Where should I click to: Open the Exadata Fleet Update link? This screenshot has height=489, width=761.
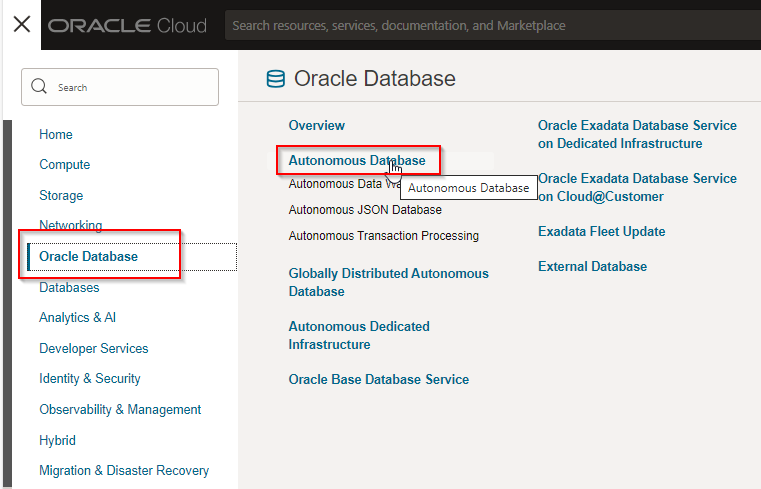[x=602, y=231]
